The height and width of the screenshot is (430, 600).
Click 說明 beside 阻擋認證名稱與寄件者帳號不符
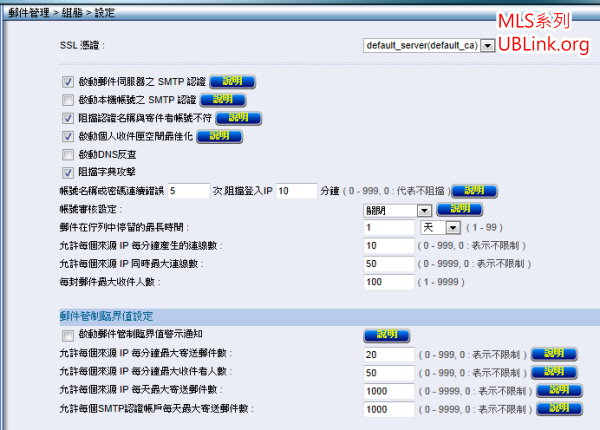pos(238,118)
